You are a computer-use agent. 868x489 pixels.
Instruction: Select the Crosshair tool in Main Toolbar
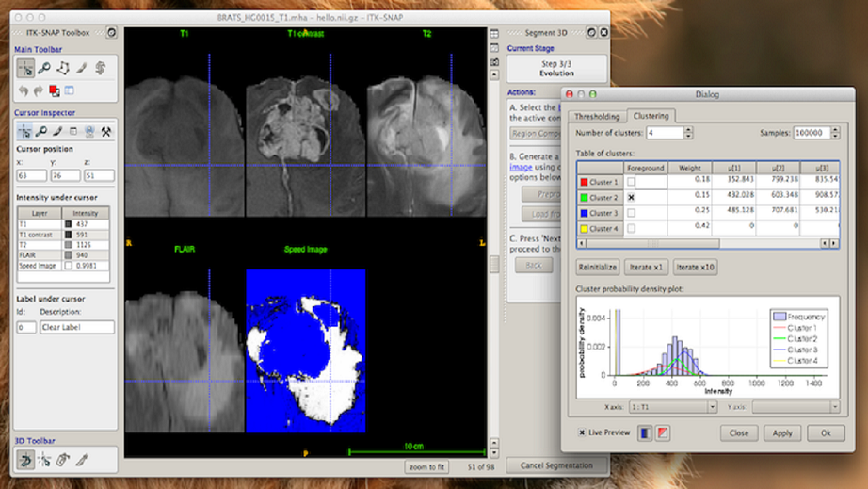[25, 68]
